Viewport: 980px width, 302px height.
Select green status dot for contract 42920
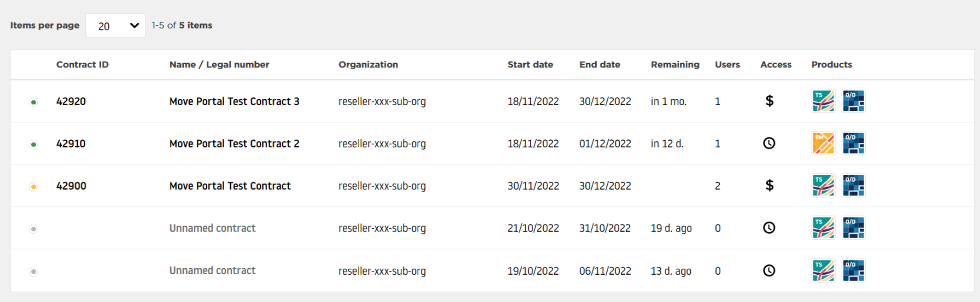point(33,102)
